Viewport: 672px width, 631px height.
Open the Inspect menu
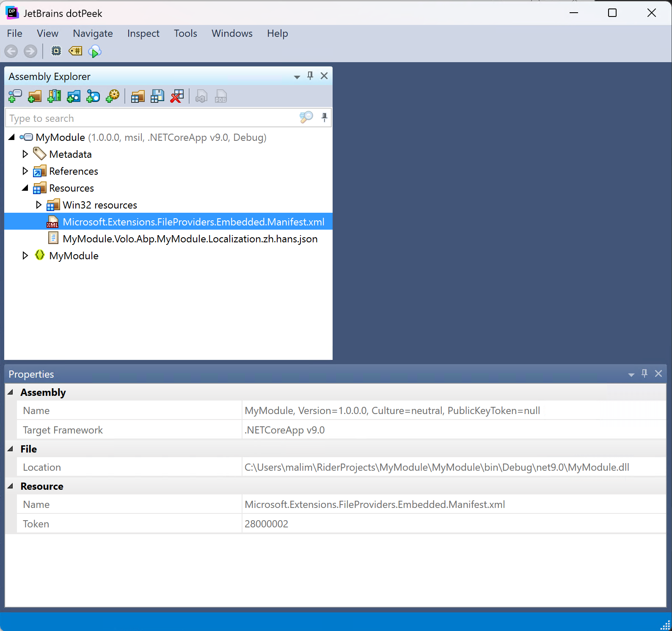point(143,33)
